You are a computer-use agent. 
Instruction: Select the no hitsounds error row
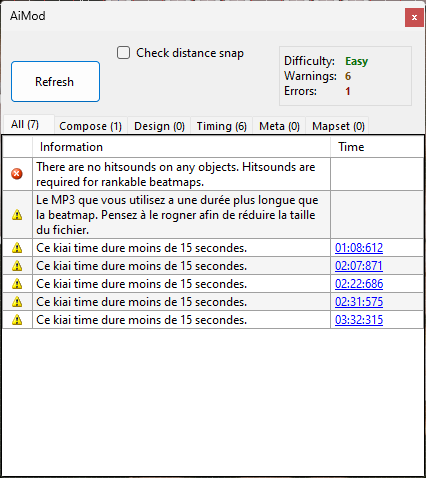point(213,174)
